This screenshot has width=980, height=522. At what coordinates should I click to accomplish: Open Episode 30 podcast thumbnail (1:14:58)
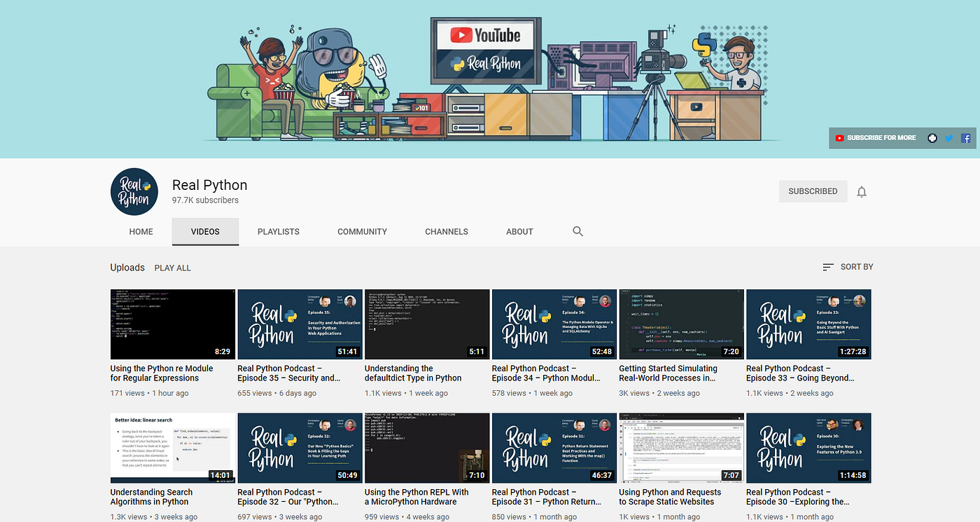pos(808,448)
